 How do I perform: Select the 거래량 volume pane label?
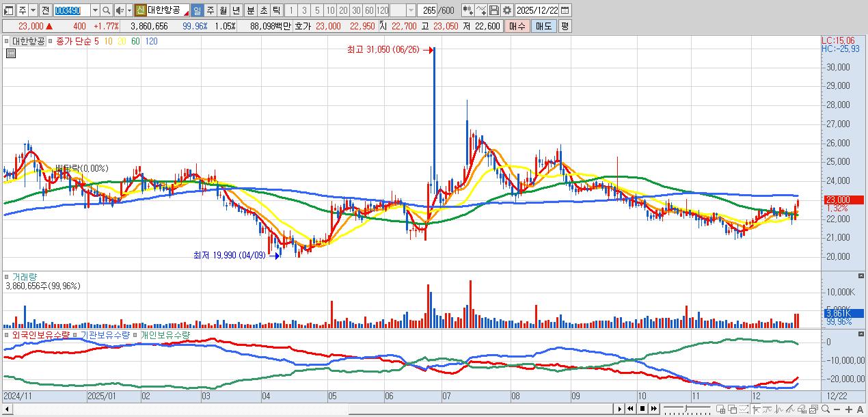(x=23, y=276)
